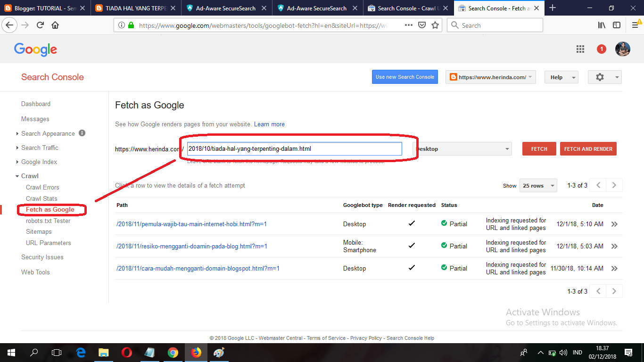Open the Google account profile picture

click(623, 49)
